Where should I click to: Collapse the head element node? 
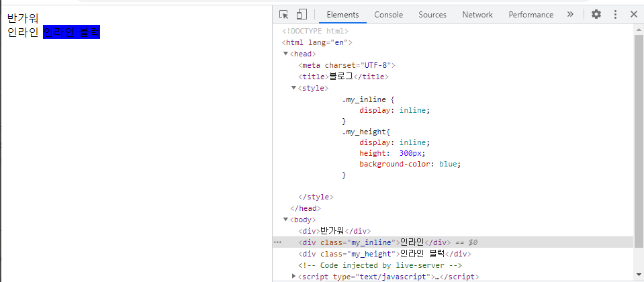click(285, 54)
